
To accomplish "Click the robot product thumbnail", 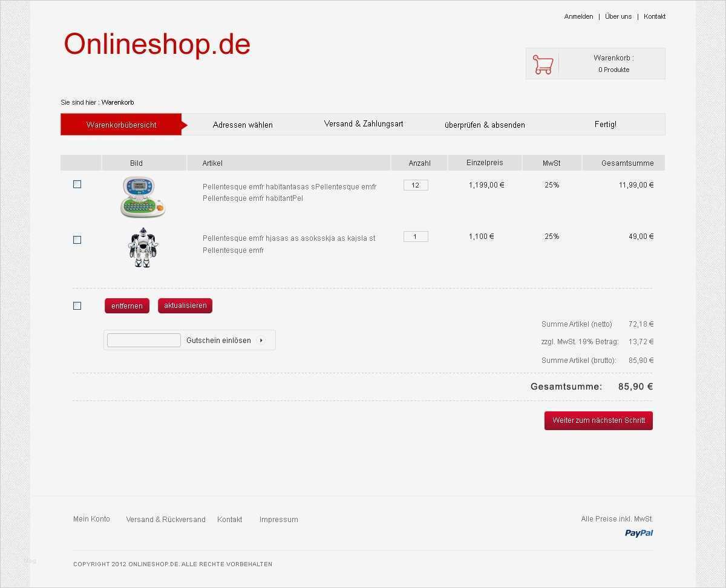I will (143, 247).
